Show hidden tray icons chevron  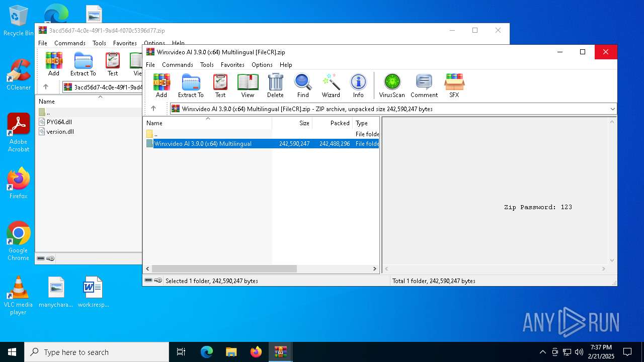coord(542,352)
